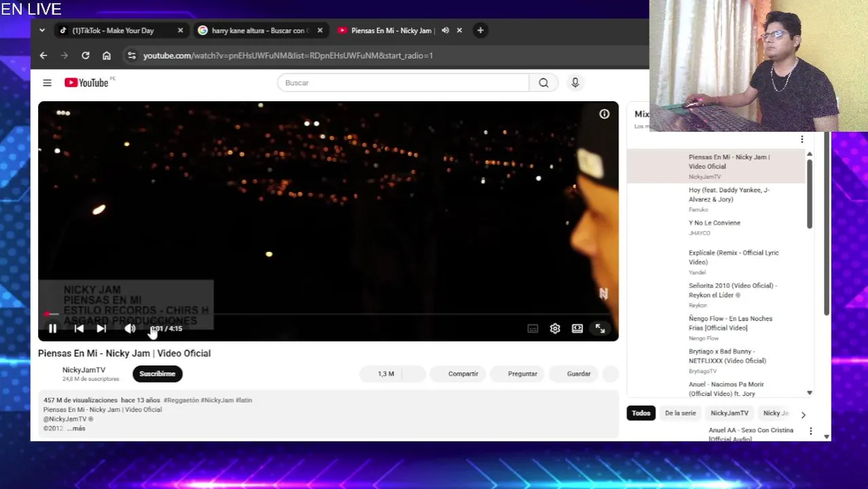Open video player settings gear
Image resolution: width=868 pixels, height=489 pixels.
[555, 329]
